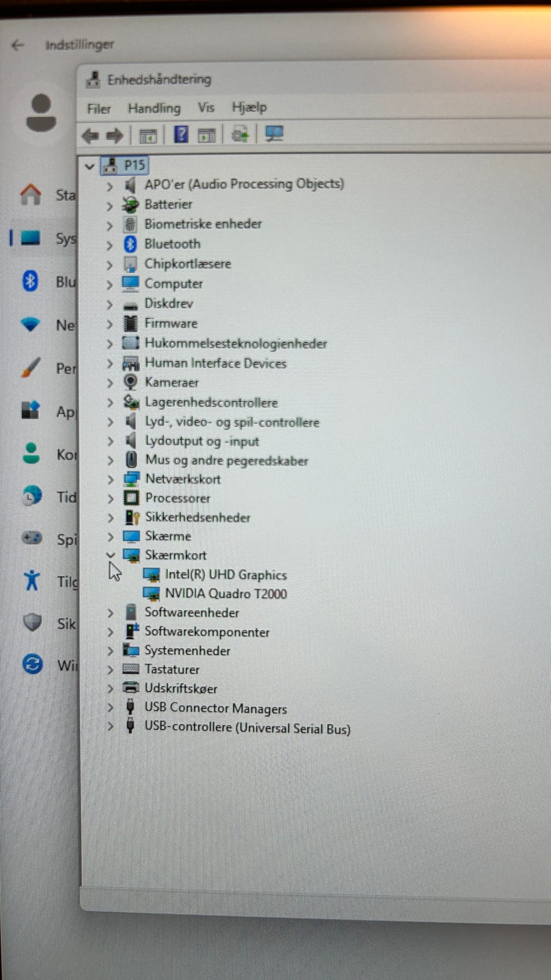
Task: Collapse the Skærmkort node
Action: (111, 555)
